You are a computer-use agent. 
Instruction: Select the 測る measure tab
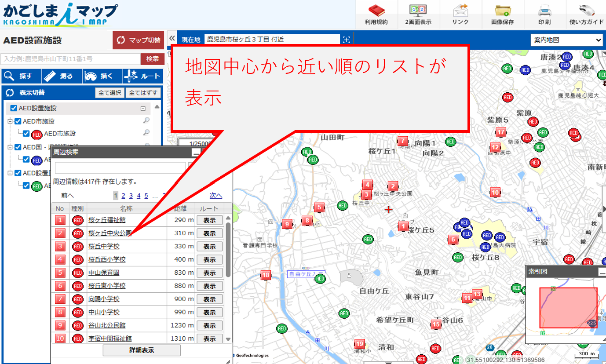[62, 76]
